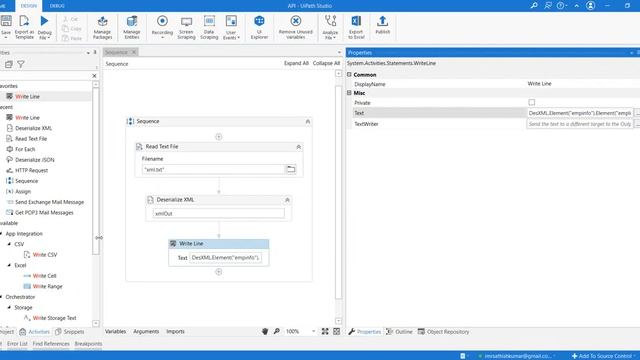The width and height of the screenshot is (640, 360).
Task: Open User Events menu
Action: pos(231,27)
